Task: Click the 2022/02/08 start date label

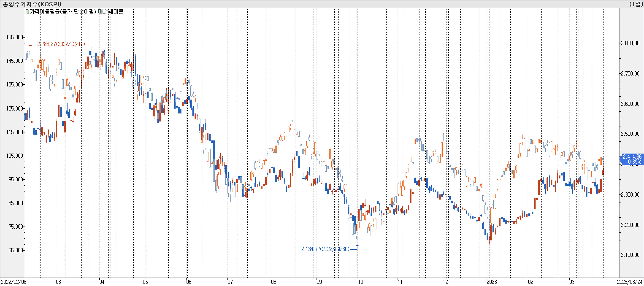Action: 14,282
